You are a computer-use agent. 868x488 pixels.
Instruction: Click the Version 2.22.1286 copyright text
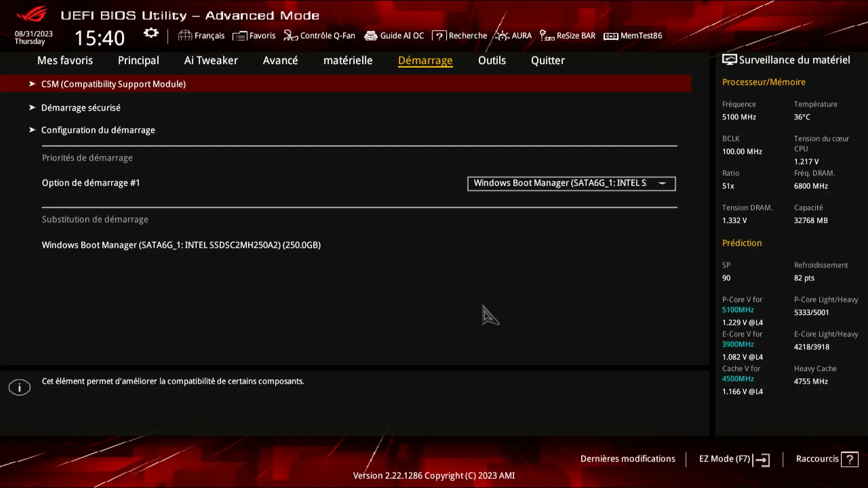click(434, 475)
